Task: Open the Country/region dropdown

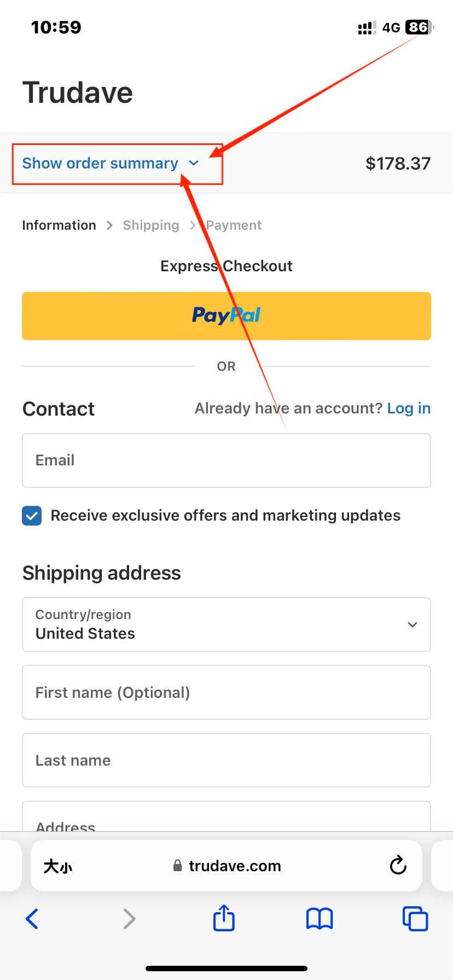Action: point(226,625)
